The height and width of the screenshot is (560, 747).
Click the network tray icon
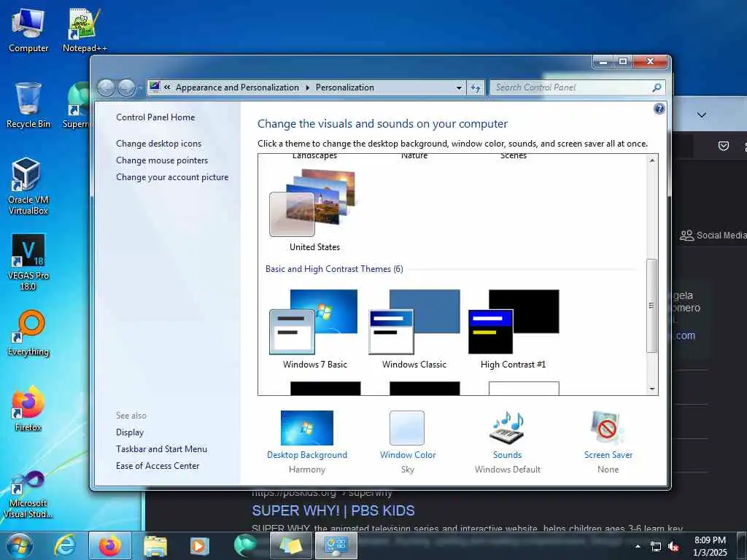tap(656, 547)
